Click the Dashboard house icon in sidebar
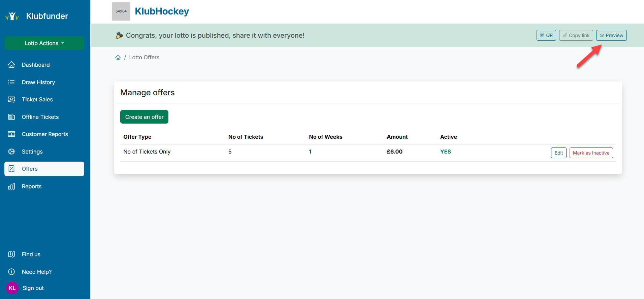 tap(11, 65)
